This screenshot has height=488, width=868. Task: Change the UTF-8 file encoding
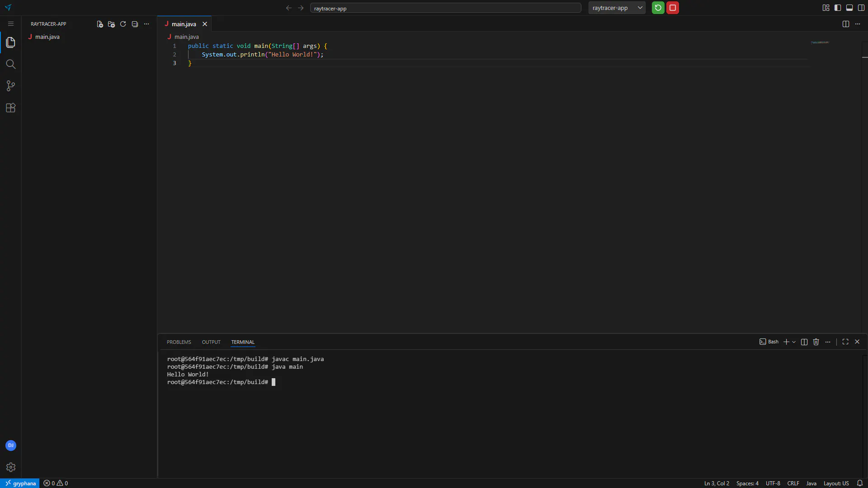click(x=773, y=483)
